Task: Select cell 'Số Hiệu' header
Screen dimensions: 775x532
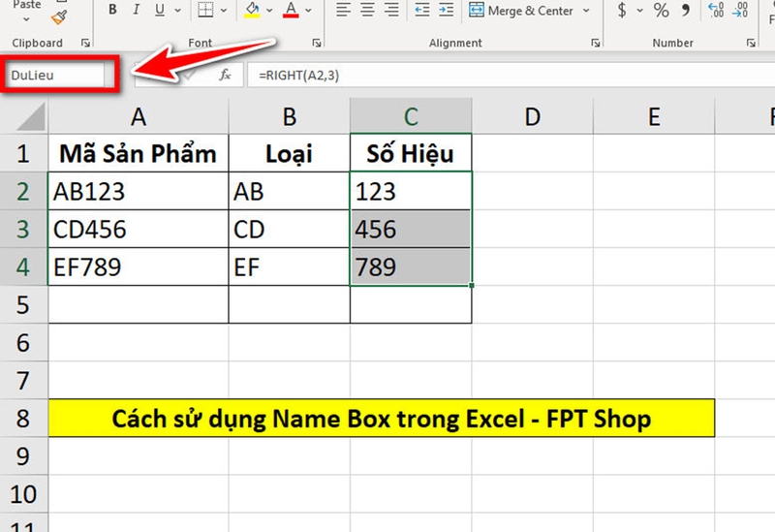Action: 411,153
